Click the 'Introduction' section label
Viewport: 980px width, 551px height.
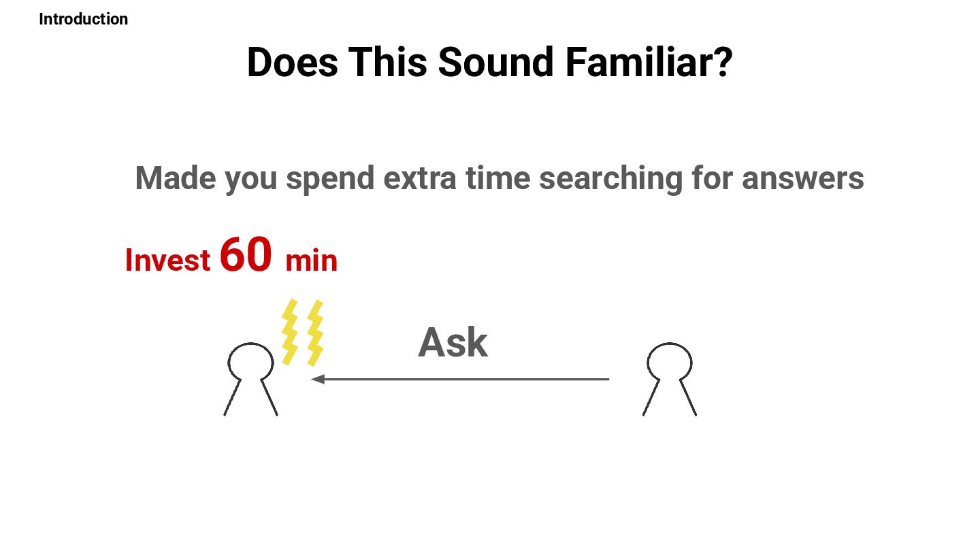(x=83, y=19)
